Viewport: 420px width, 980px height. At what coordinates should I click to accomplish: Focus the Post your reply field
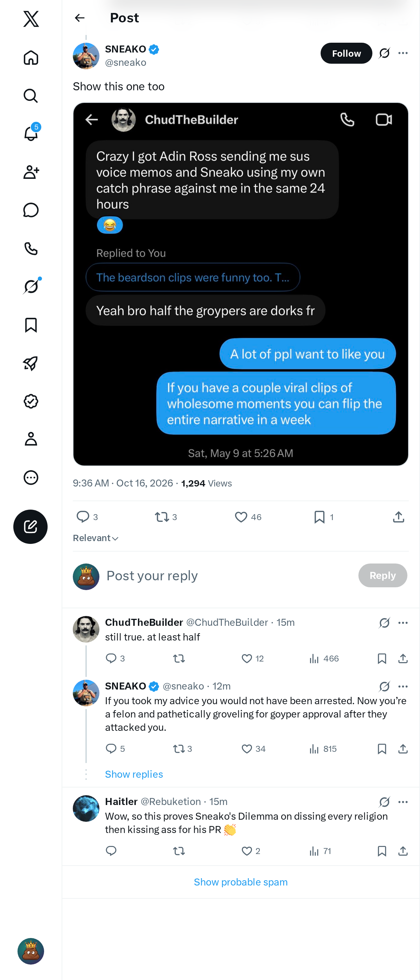tap(228, 575)
